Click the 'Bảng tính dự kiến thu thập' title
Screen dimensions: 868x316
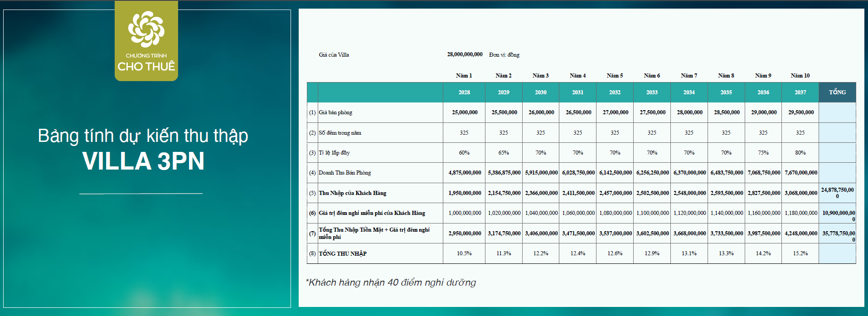[x=143, y=136]
